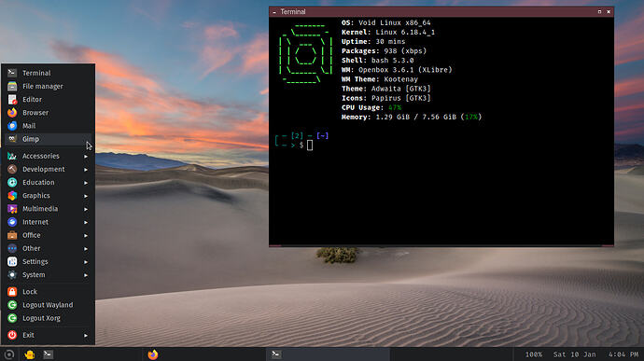Expand the Internet category
The width and height of the screenshot is (644, 361).
click(x=48, y=222)
